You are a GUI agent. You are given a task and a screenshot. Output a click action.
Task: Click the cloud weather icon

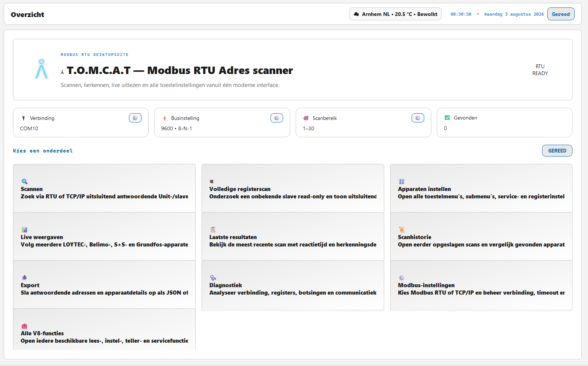(356, 14)
